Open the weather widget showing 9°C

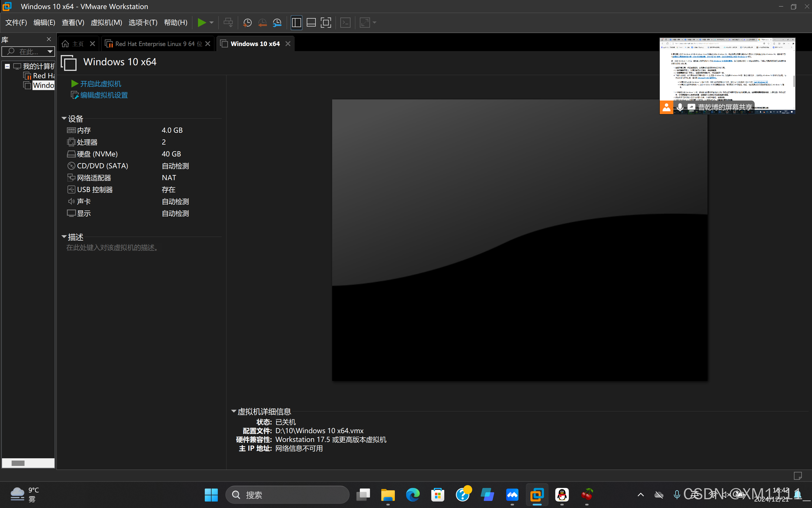[x=25, y=494]
